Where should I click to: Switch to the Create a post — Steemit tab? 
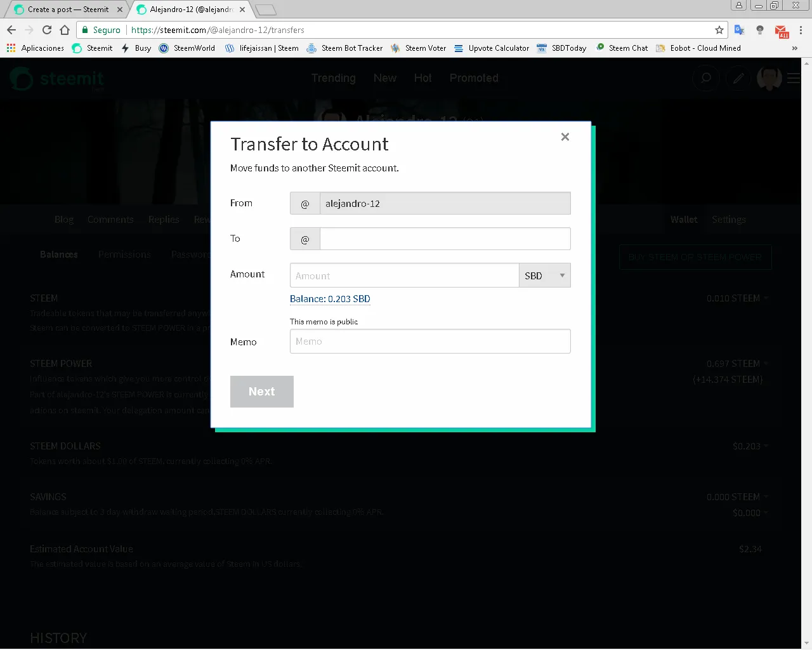(x=68, y=10)
